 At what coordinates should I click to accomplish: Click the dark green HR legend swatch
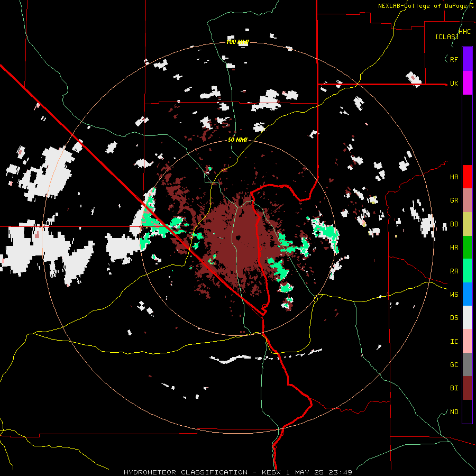coord(467,248)
